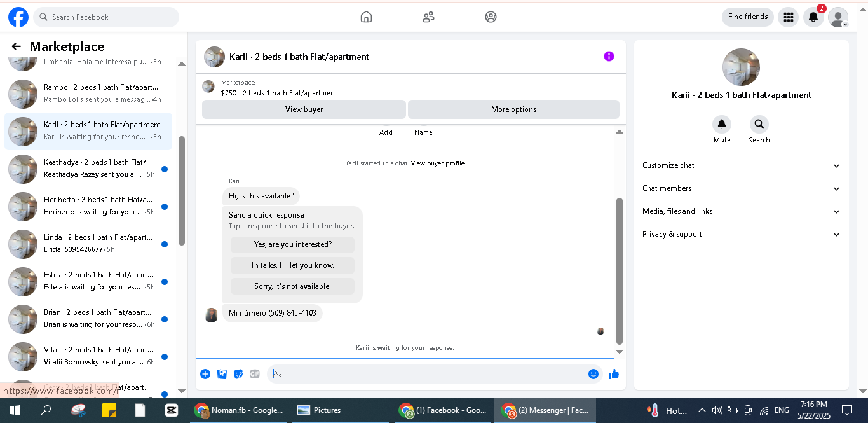This screenshot has width=868, height=423.
Task: Open conversation info purple icon
Action: tap(609, 57)
